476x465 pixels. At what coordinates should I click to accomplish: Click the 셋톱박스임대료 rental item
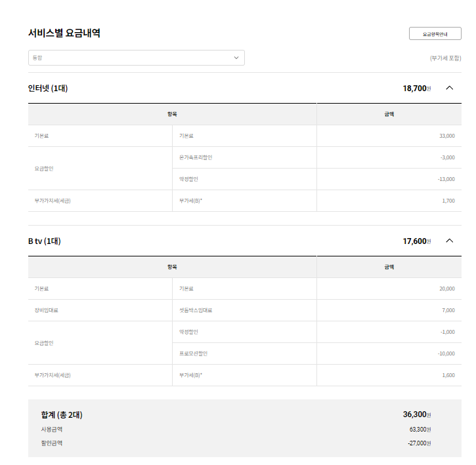pos(196,310)
